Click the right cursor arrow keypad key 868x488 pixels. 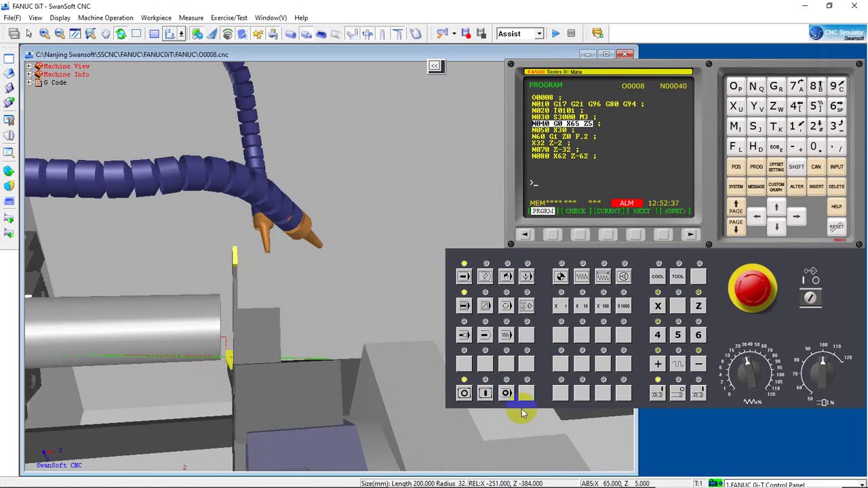[796, 217]
